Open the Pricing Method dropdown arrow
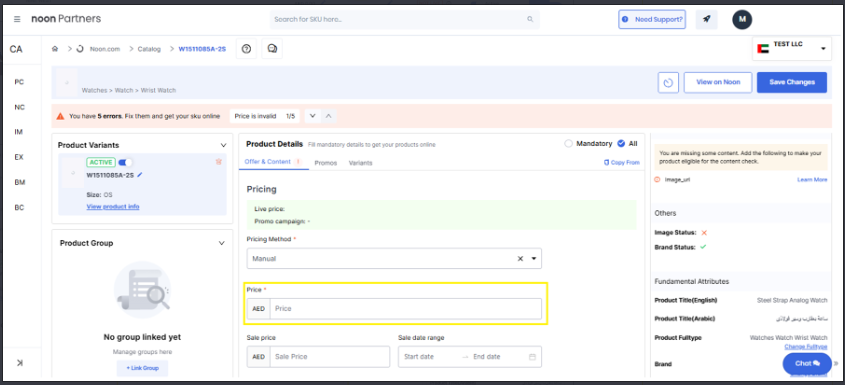The width and height of the screenshot is (845, 385). [534, 258]
